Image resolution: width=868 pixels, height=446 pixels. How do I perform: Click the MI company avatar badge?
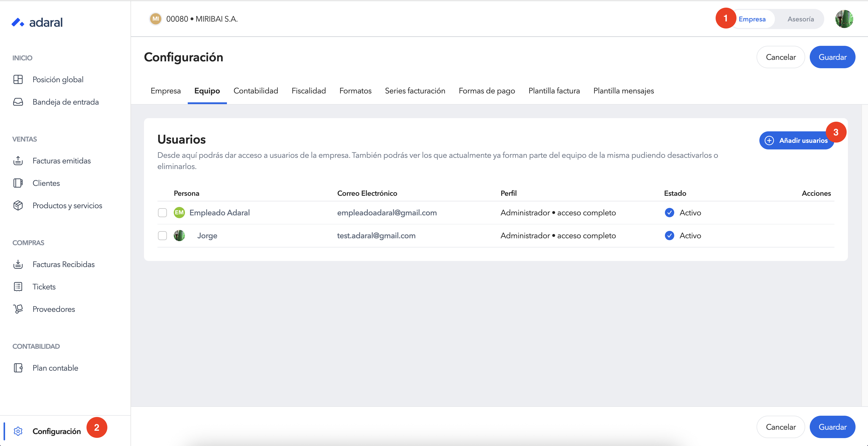pos(155,19)
